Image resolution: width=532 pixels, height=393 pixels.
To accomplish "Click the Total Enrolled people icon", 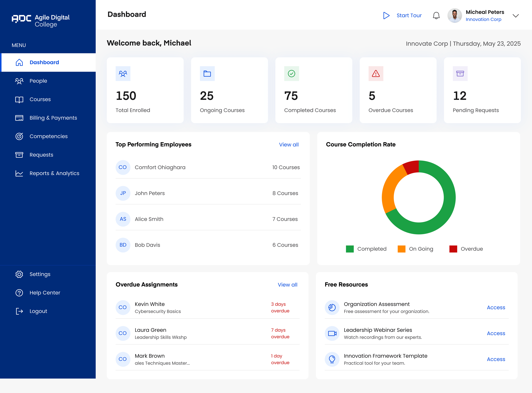I will coord(123,73).
